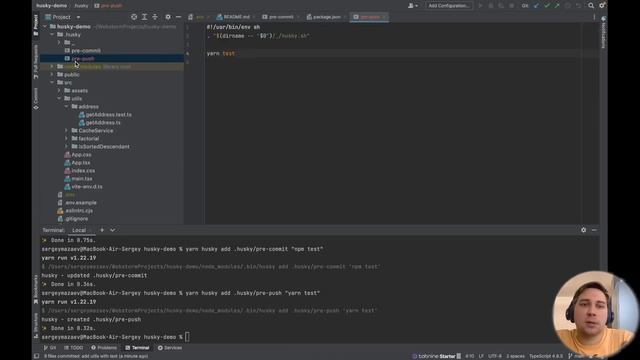Image resolution: width=640 pixels, height=360 pixels.
Task: Click the Git show history clock icon
Action: tap(568, 6)
